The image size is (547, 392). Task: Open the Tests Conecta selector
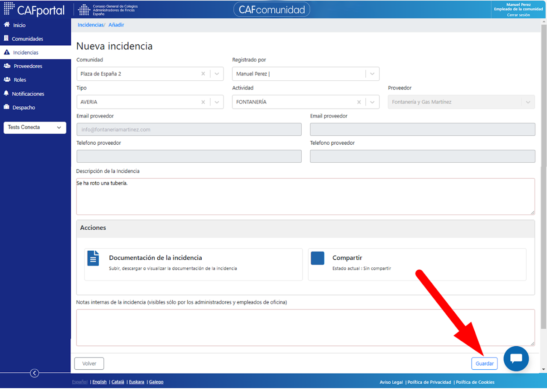35,128
